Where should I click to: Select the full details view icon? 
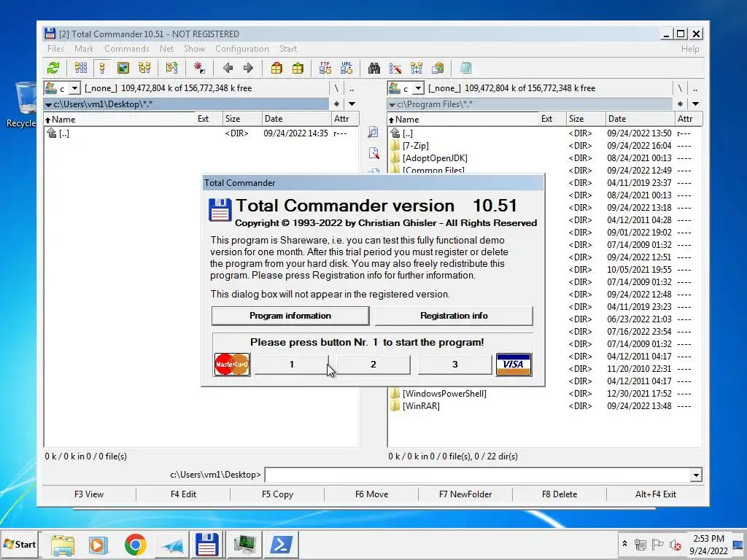(102, 68)
